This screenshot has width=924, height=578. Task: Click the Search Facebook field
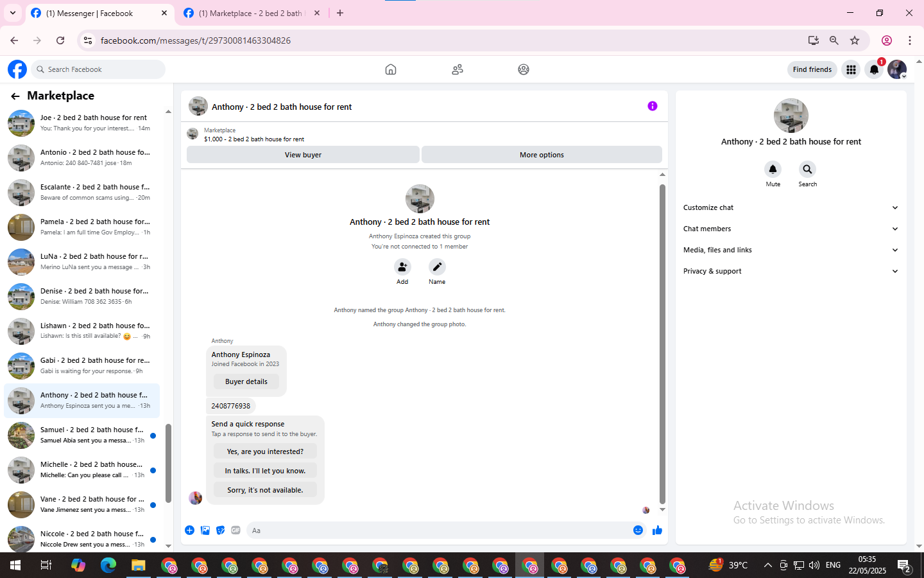tap(98, 69)
